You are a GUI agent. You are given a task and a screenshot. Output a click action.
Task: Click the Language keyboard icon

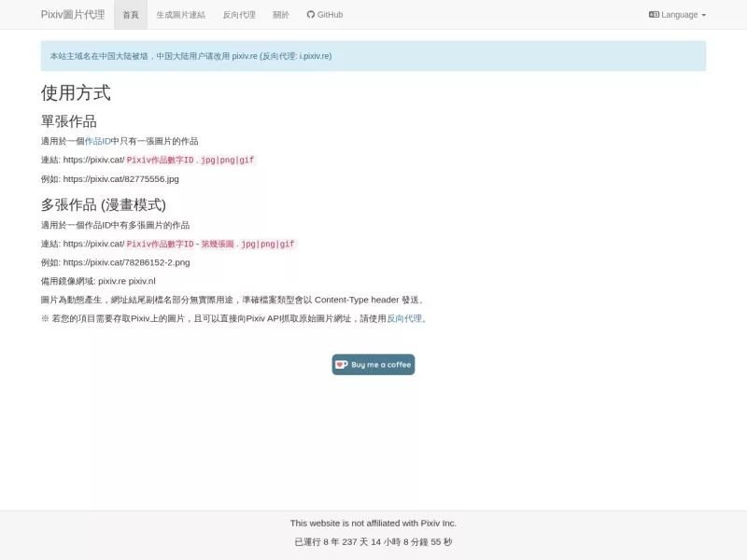tap(654, 15)
